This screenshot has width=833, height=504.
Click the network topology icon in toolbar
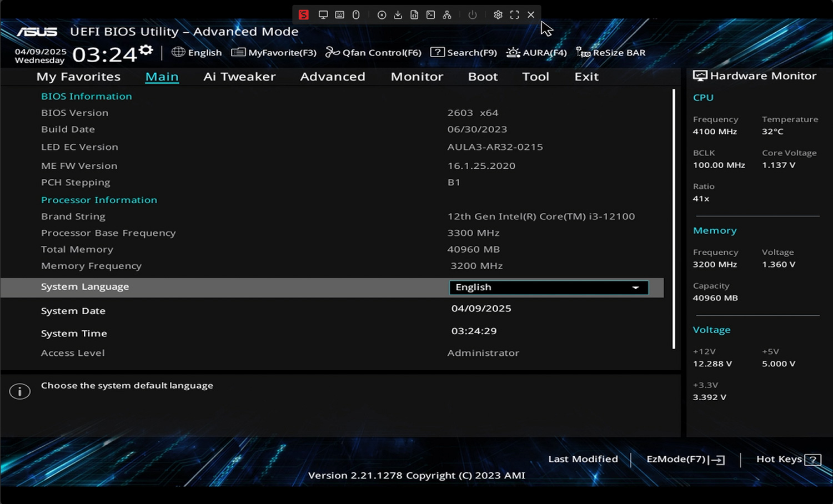pyautogui.click(x=447, y=14)
